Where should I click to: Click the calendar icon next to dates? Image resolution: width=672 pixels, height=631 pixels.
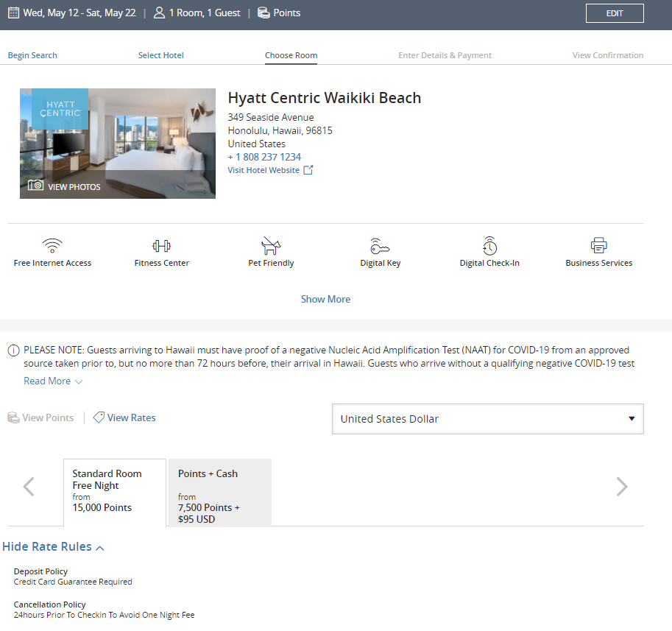click(x=14, y=13)
